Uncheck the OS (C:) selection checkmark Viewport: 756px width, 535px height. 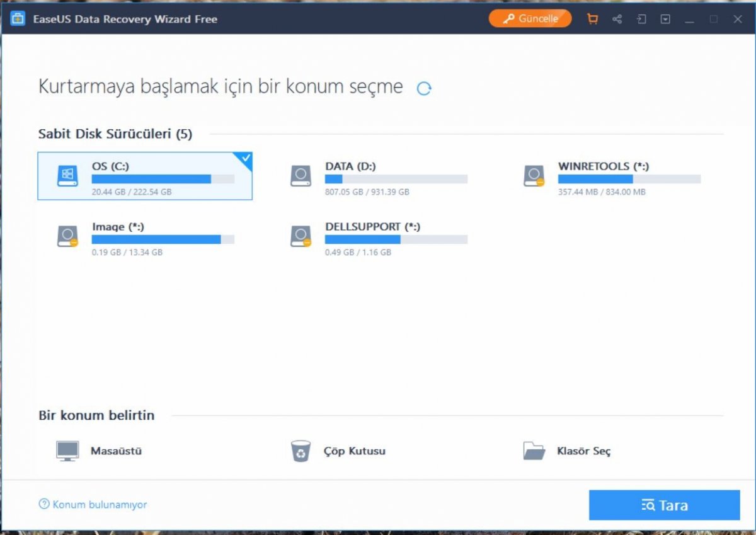(x=246, y=158)
